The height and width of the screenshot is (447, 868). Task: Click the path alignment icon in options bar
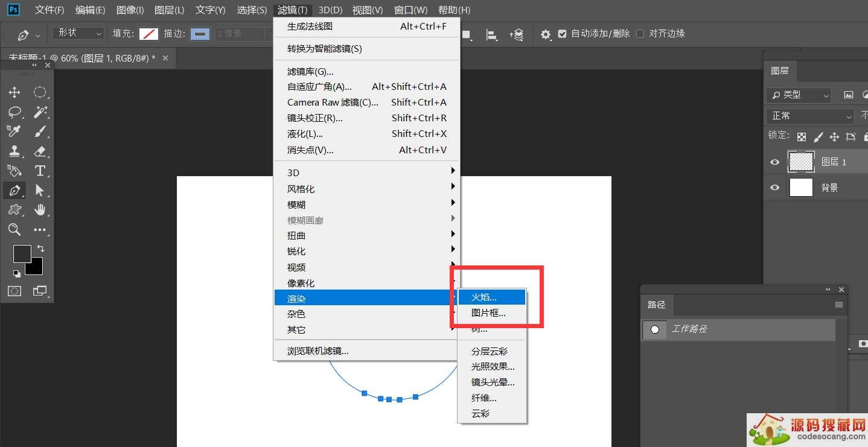(x=491, y=35)
